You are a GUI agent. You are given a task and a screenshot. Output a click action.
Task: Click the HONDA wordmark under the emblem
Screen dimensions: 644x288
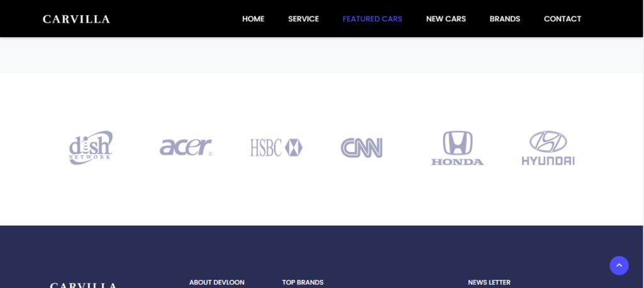click(x=457, y=162)
